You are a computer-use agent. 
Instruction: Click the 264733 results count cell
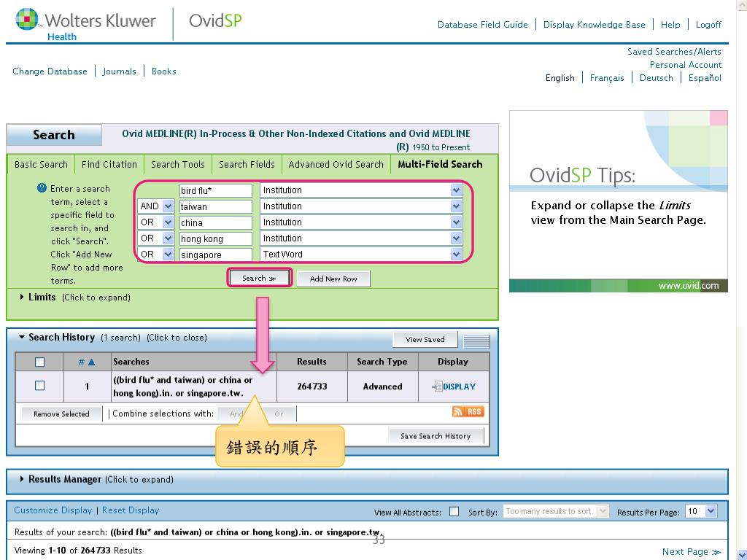coord(312,386)
